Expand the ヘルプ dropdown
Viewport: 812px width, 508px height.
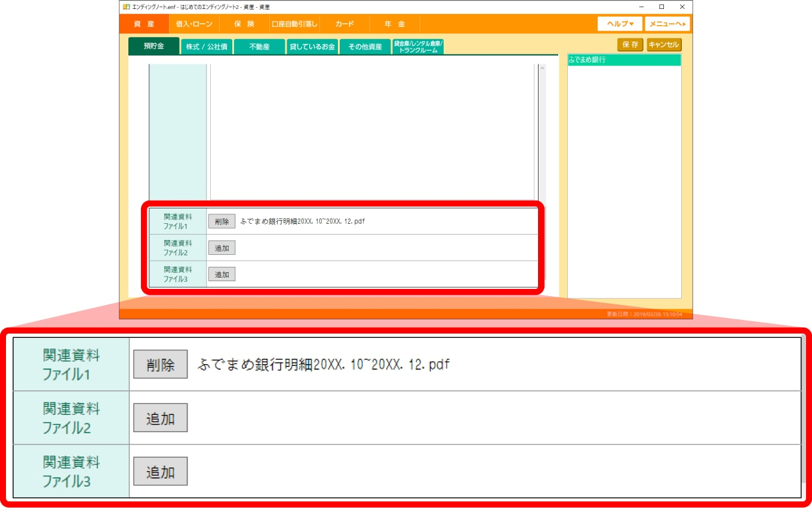[x=620, y=24]
